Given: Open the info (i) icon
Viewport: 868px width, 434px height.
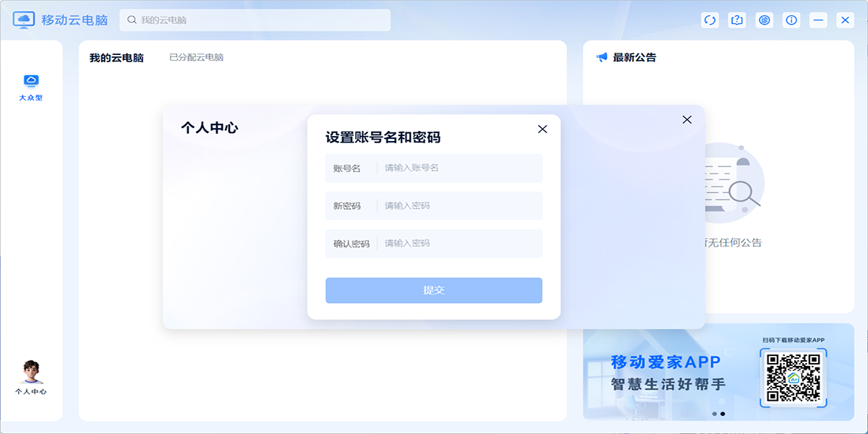Looking at the screenshot, I should click(x=792, y=20).
